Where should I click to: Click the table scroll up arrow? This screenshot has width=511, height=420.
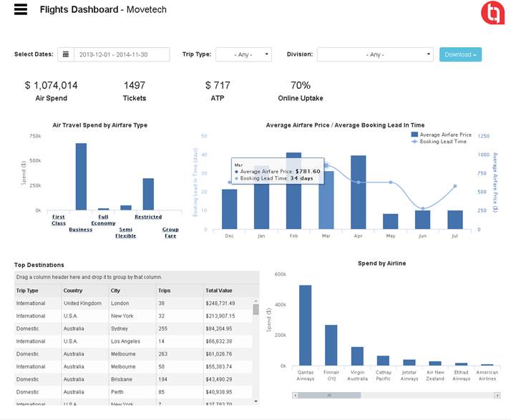[x=256, y=301]
